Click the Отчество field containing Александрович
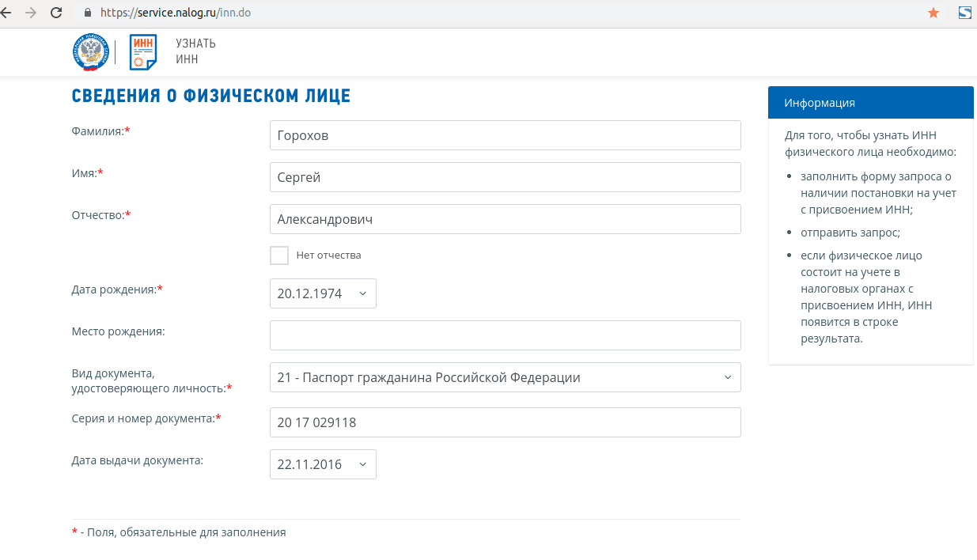This screenshot has height=560, width=977. pyautogui.click(x=505, y=219)
